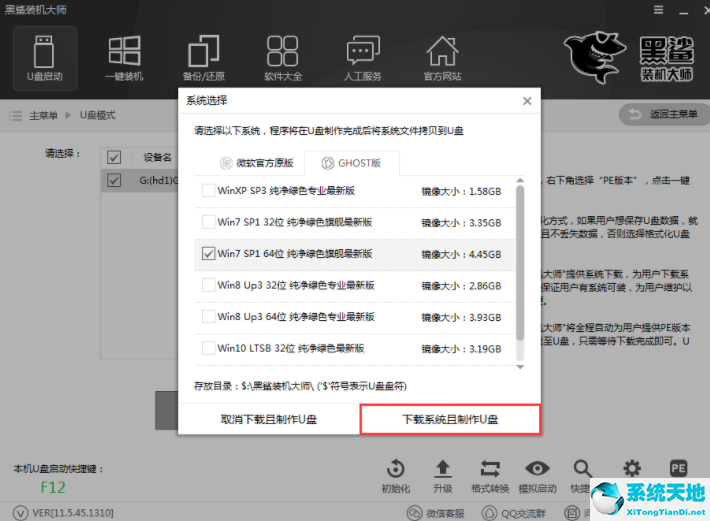Check Win7 SP1 32位 纯净绿色旗舰最新版

pyautogui.click(x=208, y=222)
